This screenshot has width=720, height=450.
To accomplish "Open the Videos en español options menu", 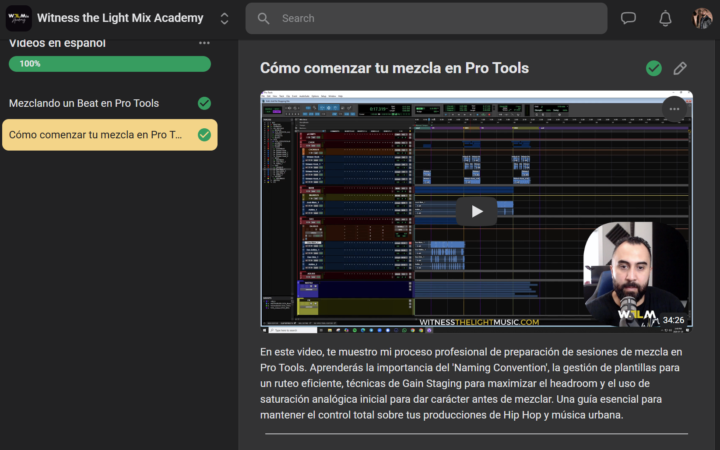I will (204, 43).
